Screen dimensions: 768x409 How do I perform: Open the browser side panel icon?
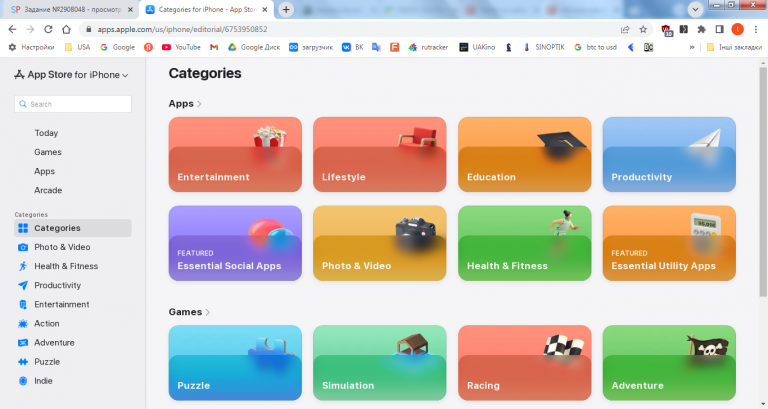720,29
